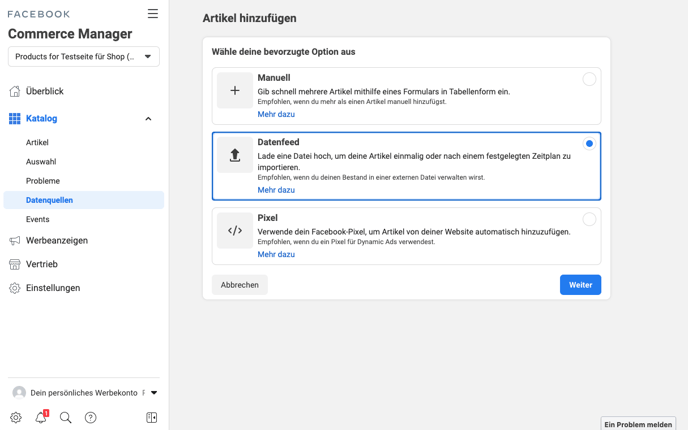
Task: Select the Datenfeed radio button
Action: [589, 143]
